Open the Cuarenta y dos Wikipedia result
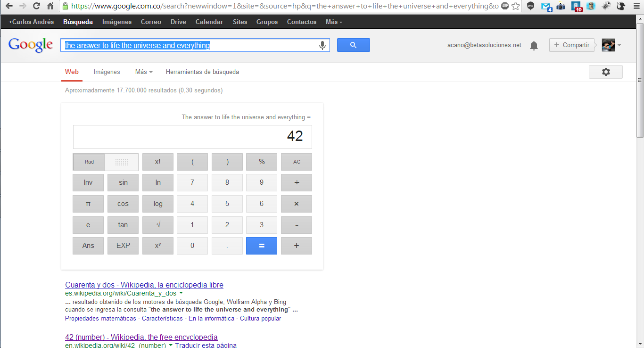The height and width of the screenshot is (362, 644). [x=144, y=285]
